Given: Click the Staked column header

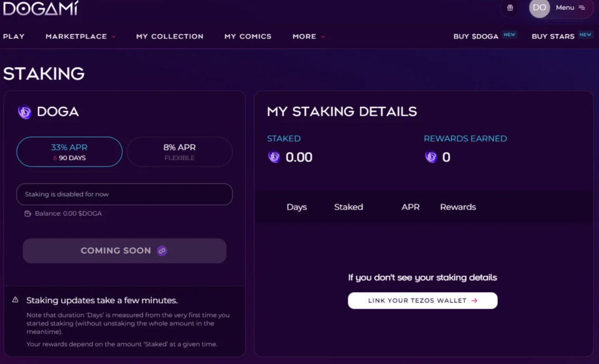Looking at the screenshot, I should point(349,207).
